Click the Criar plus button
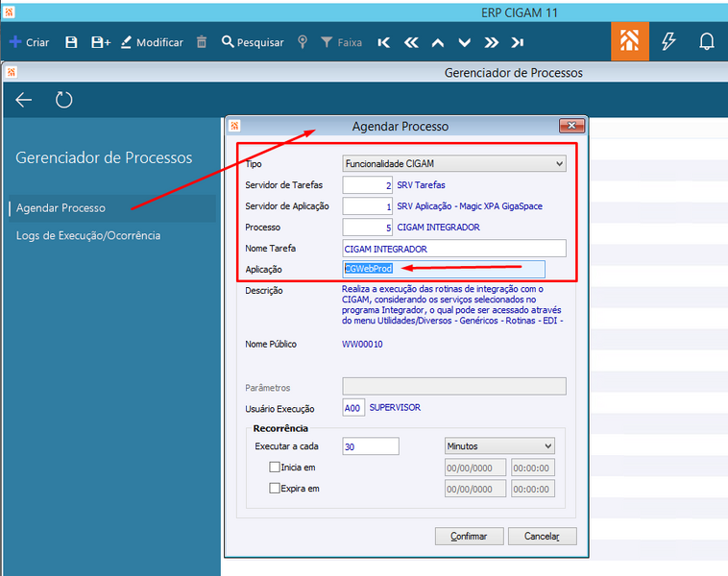Screen dimensions: 728x576 point(29,42)
